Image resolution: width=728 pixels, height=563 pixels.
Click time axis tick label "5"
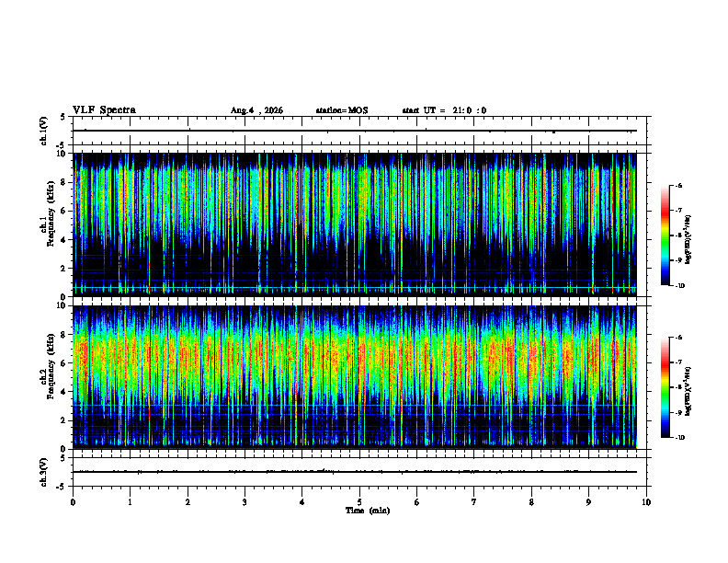359,502
